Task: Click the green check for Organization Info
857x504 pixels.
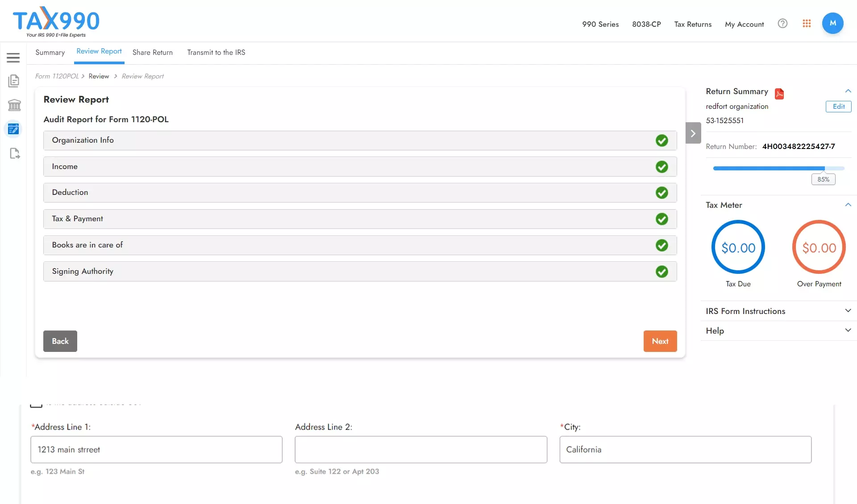Action: [662, 140]
